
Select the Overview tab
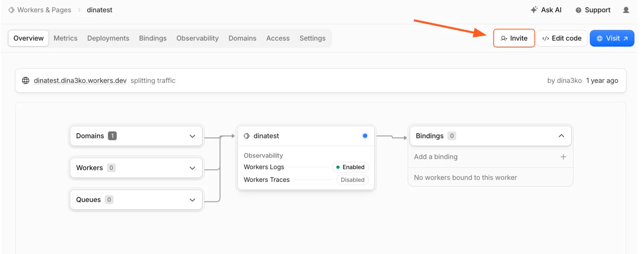click(x=28, y=38)
